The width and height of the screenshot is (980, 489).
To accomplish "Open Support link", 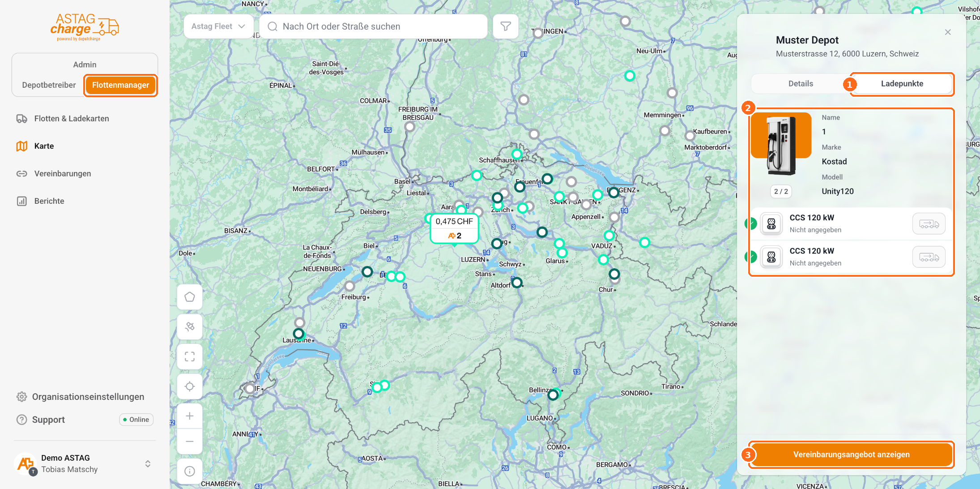I will point(48,420).
